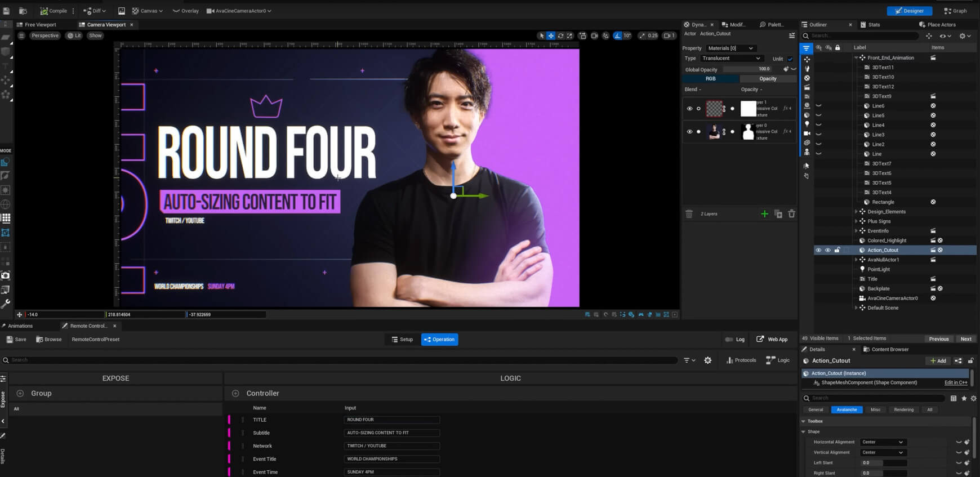Toggle visibility eye of Layer 1
Viewport: 980px width, 477px height.
coord(689,109)
